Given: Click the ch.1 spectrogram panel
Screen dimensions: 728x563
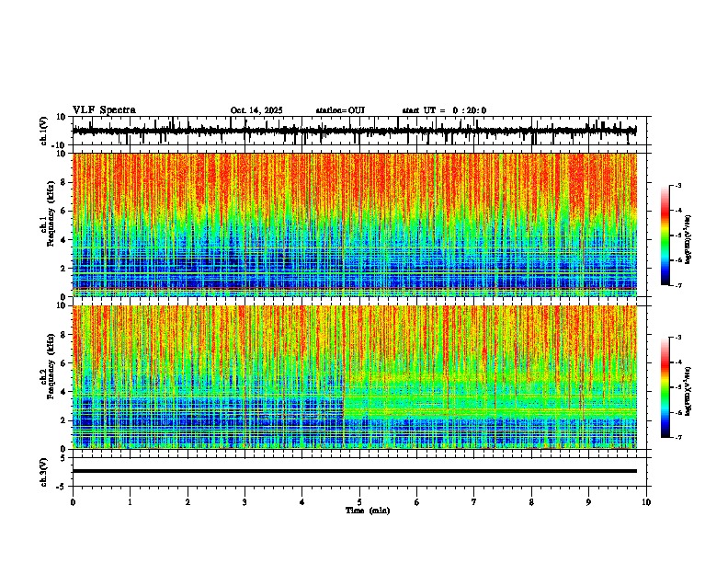Looking at the screenshot, I should coord(354,224).
